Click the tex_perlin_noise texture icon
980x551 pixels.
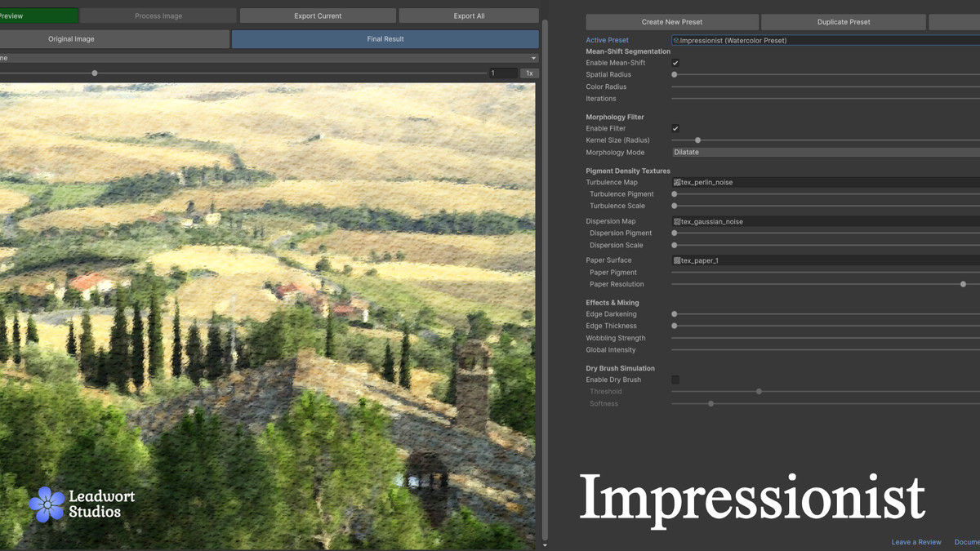(x=677, y=182)
